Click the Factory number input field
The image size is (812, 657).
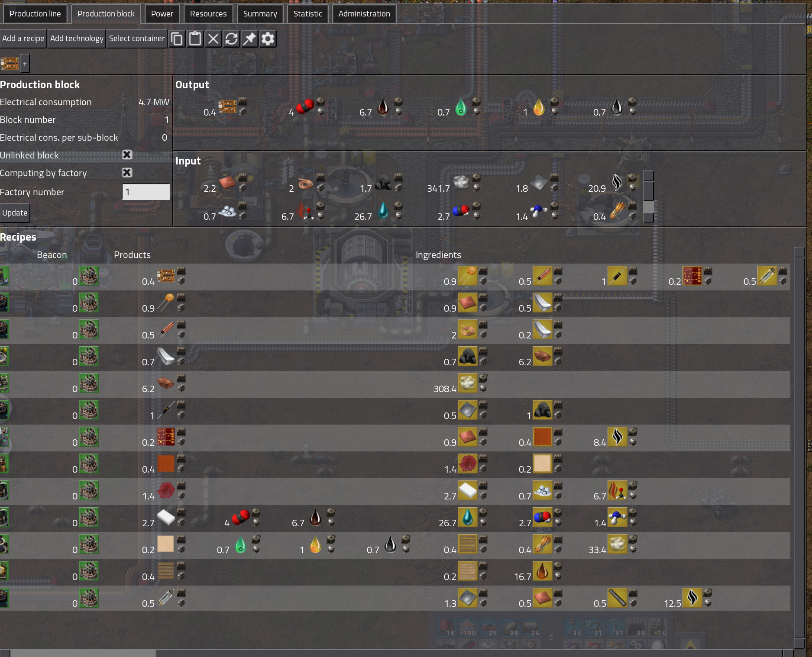tap(146, 192)
